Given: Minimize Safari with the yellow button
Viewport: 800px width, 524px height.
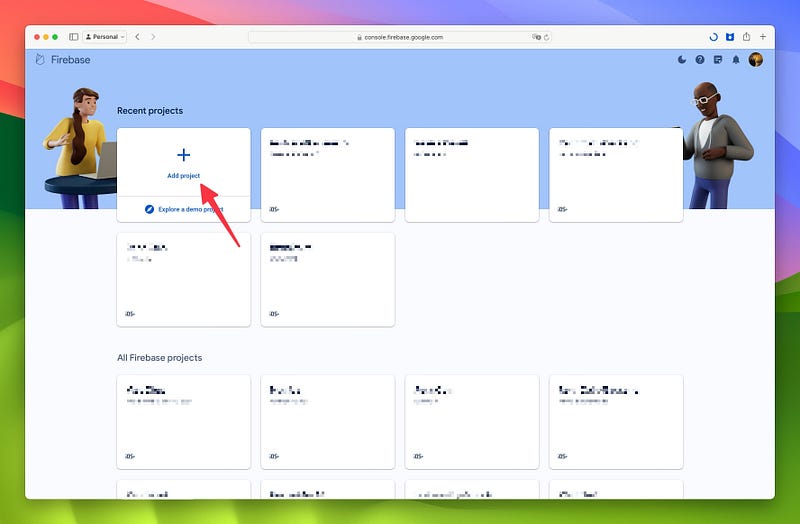Looking at the screenshot, I should [46, 37].
